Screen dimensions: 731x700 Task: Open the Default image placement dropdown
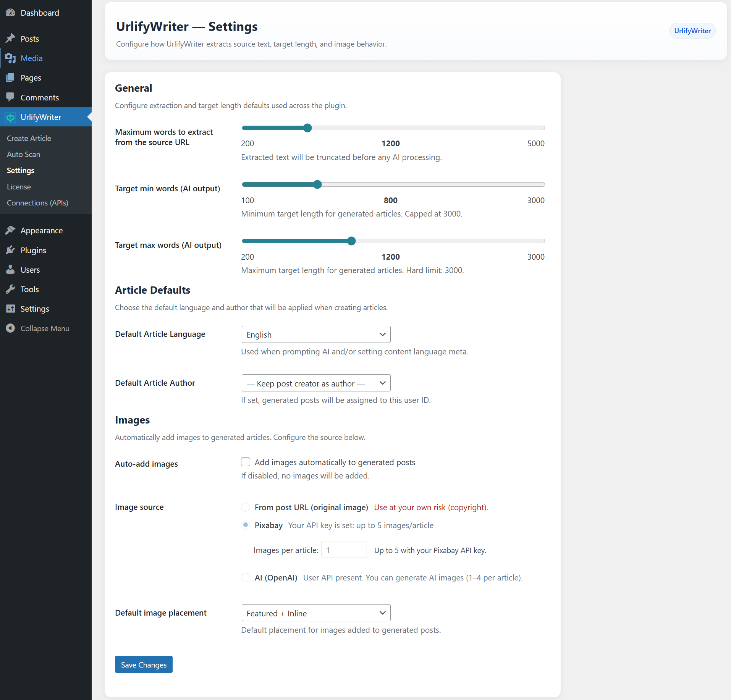click(x=315, y=613)
